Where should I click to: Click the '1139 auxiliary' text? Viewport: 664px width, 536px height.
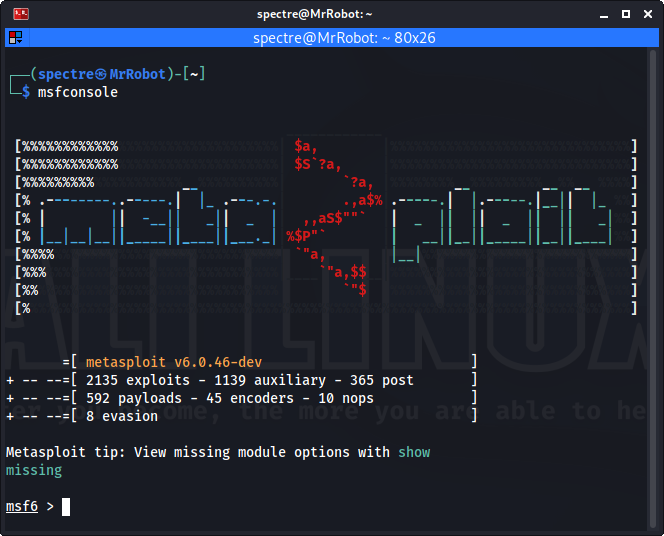click(270, 380)
